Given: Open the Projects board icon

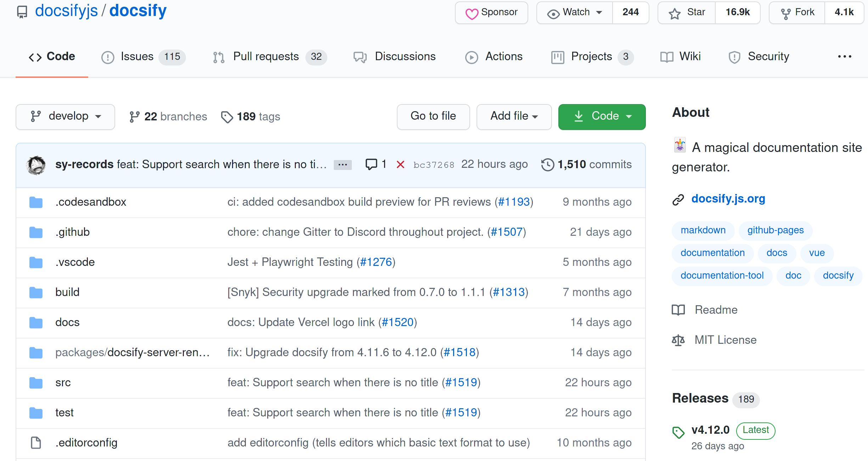Looking at the screenshot, I should (558, 57).
